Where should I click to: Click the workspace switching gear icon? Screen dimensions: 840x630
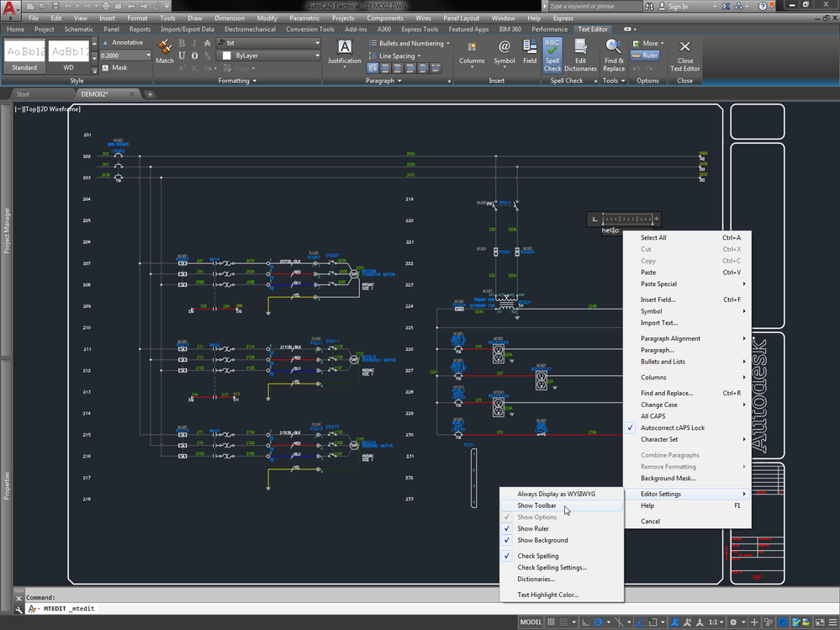(x=733, y=622)
